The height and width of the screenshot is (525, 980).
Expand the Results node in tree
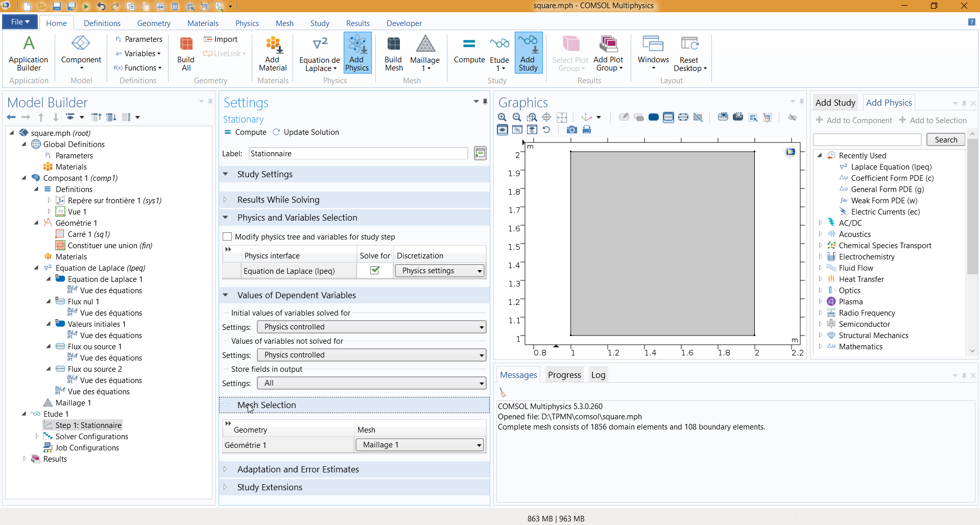click(25, 459)
